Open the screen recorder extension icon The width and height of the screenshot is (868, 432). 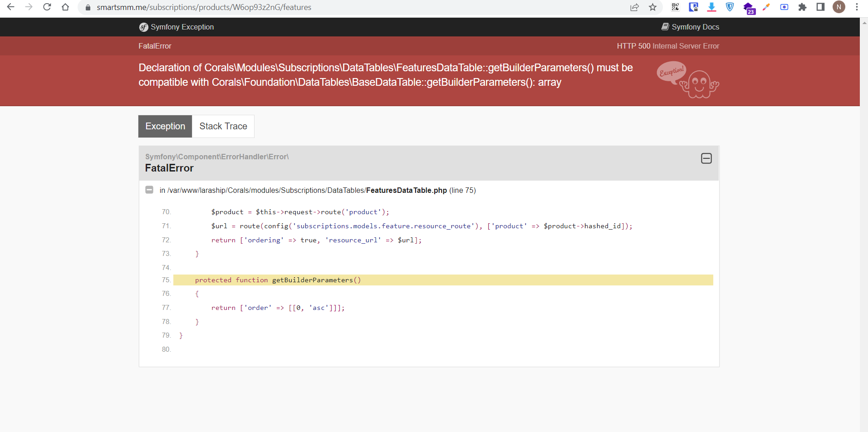click(x=784, y=7)
